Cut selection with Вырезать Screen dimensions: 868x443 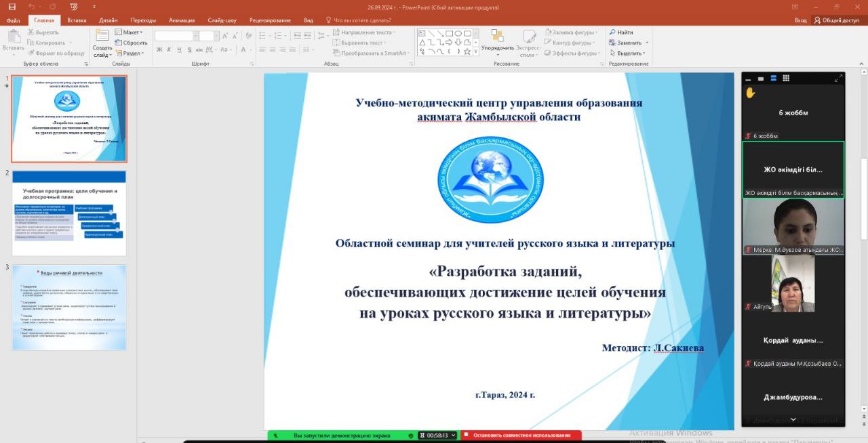coord(43,33)
